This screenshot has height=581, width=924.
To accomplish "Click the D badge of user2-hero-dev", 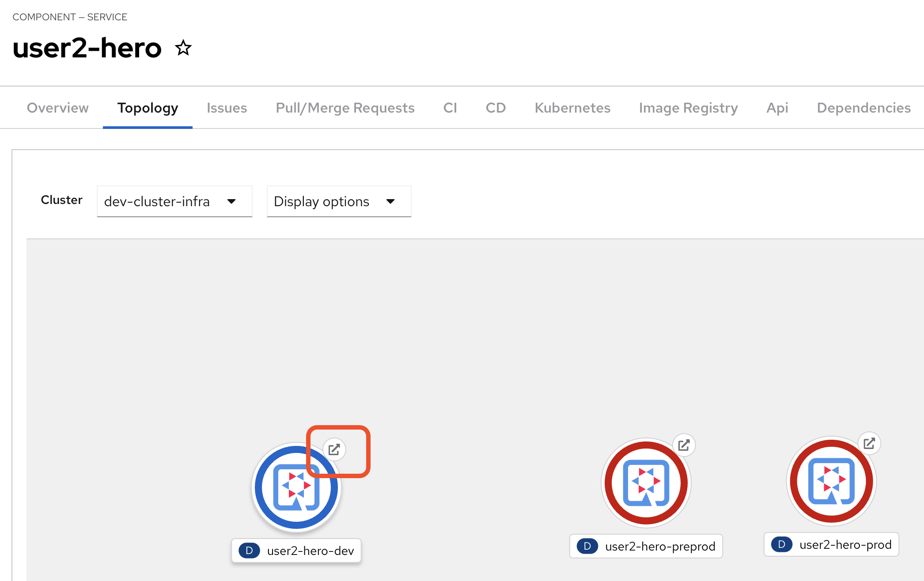I will (249, 551).
